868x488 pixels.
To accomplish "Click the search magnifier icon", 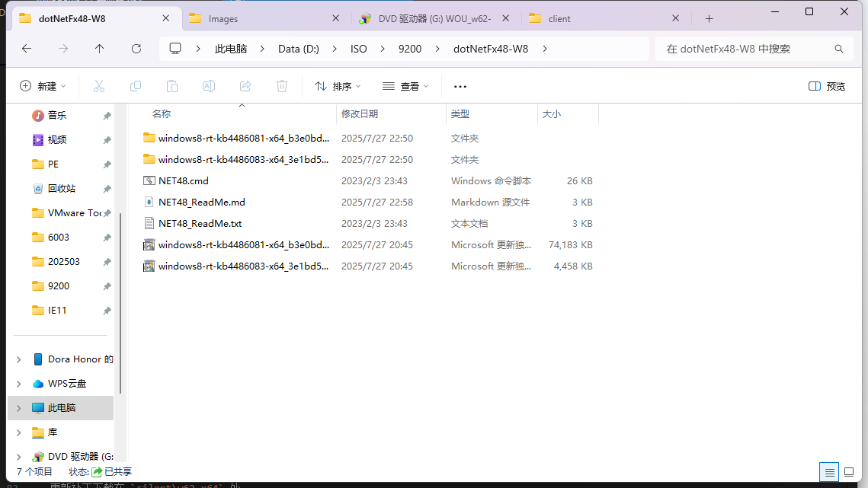I will click(x=839, y=49).
